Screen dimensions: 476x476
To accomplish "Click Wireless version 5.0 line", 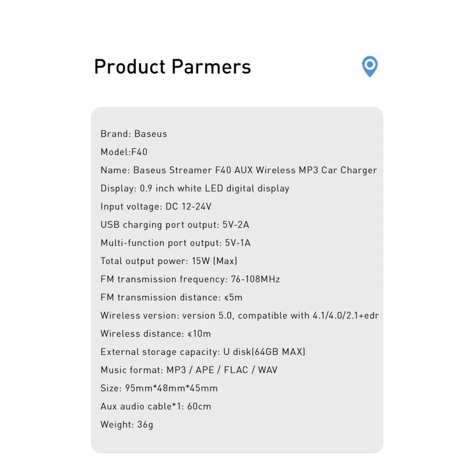I will (239, 316).
